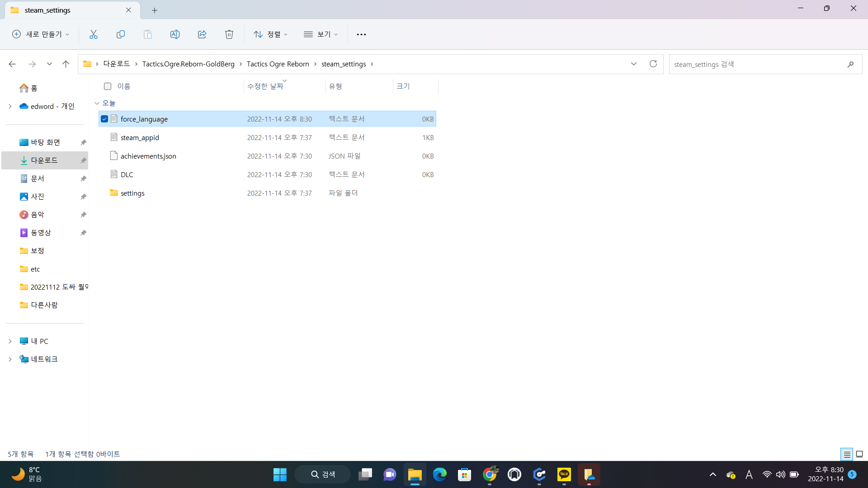Click the Delete trash can icon

tap(229, 34)
